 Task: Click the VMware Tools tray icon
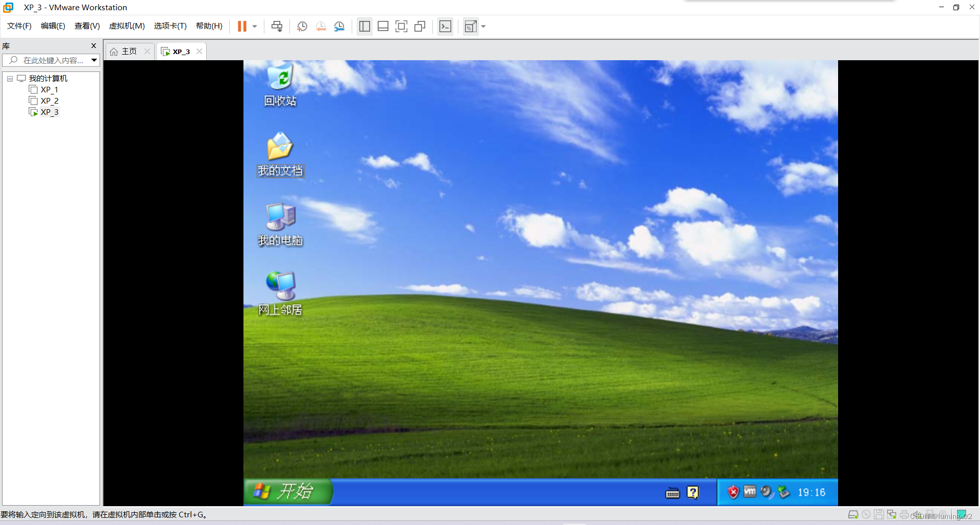[x=750, y=492]
